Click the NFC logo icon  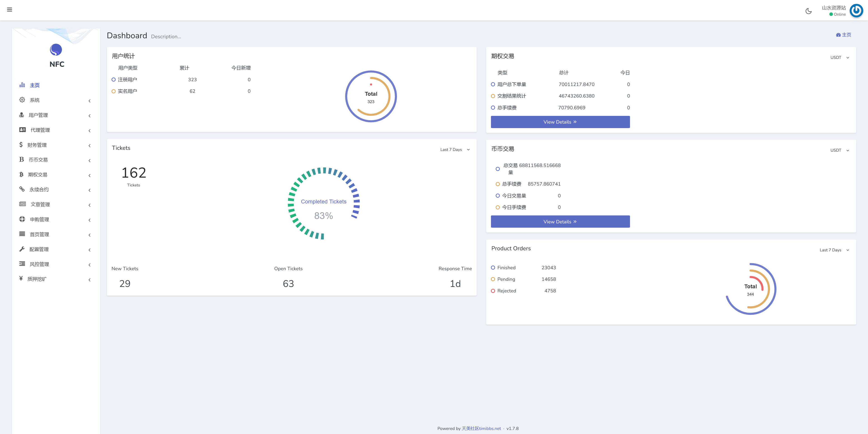click(56, 50)
